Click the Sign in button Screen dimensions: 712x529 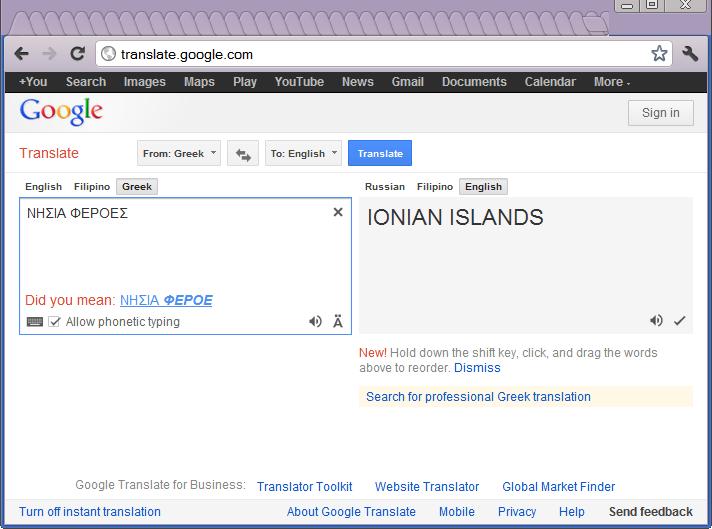(x=661, y=113)
